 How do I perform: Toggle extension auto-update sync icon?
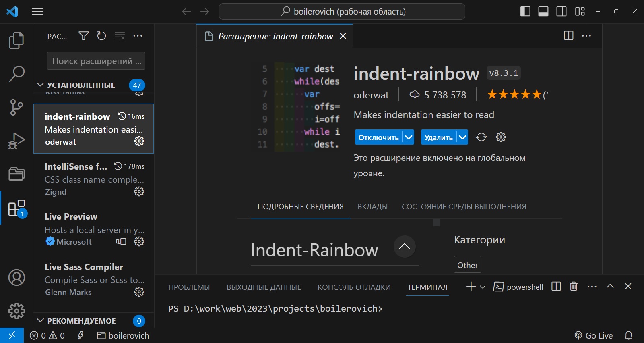pyautogui.click(x=481, y=137)
